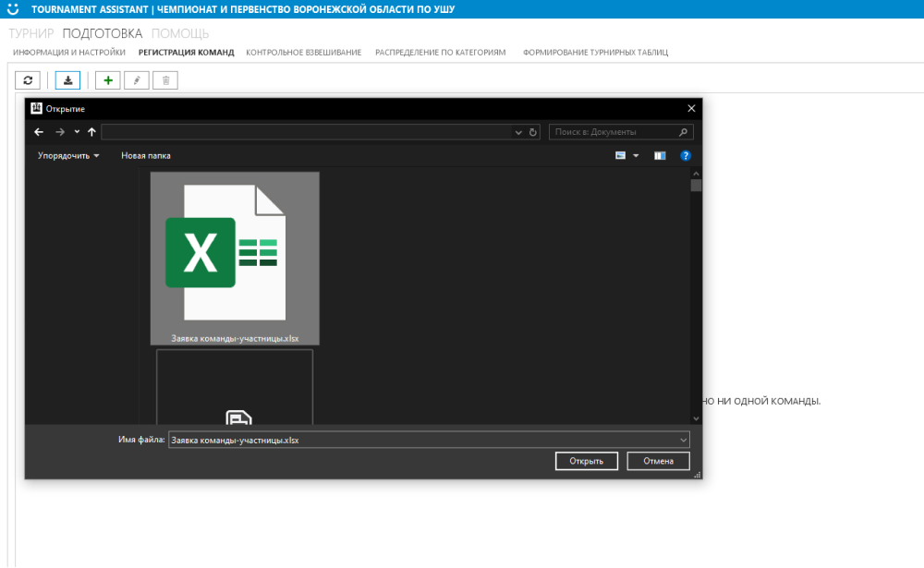
Task: Toggle the preview pane icon
Action: click(660, 155)
